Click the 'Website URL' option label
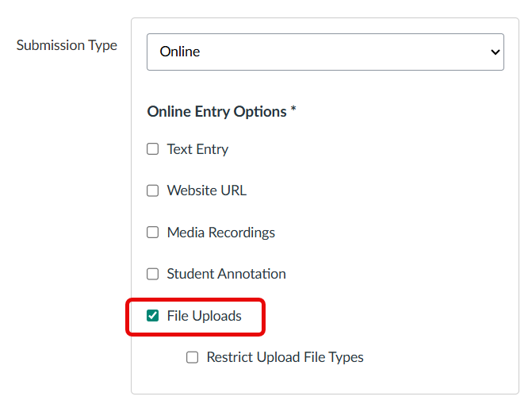 206,190
